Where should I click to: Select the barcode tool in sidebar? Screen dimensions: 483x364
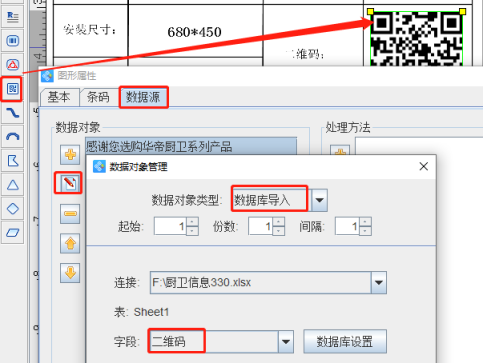coord(13,41)
